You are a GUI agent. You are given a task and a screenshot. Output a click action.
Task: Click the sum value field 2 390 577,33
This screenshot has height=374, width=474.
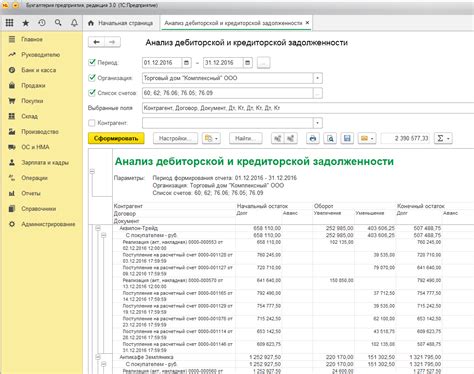pyautogui.click(x=406, y=138)
